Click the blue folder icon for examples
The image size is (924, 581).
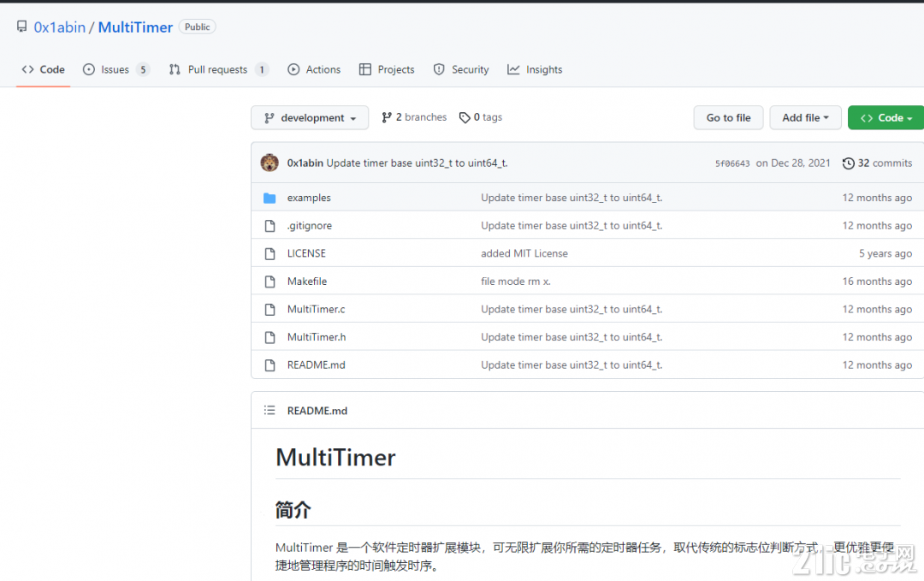(269, 198)
